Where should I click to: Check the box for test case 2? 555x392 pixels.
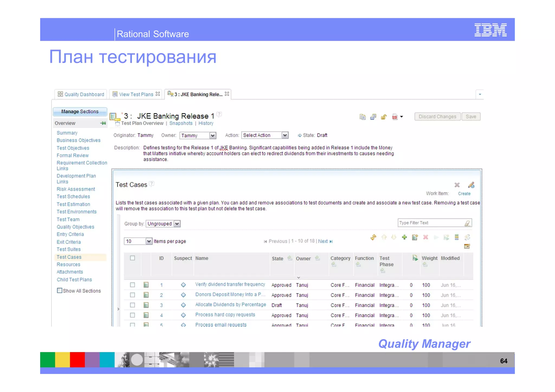[x=133, y=295]
